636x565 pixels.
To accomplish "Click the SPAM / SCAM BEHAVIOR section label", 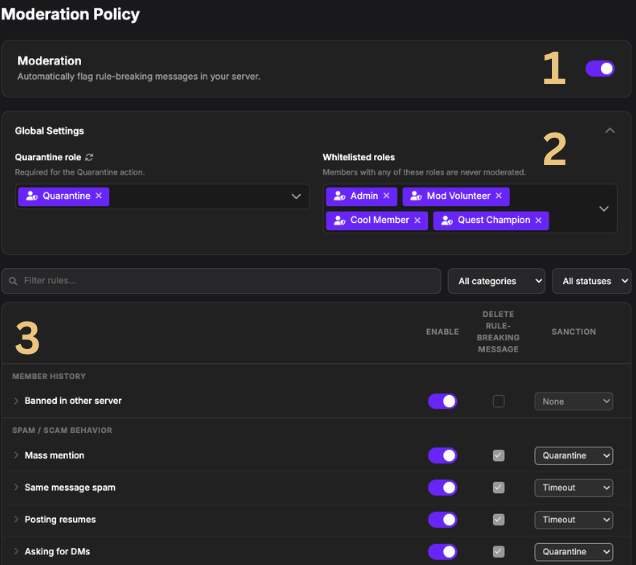I will point(62,430).
